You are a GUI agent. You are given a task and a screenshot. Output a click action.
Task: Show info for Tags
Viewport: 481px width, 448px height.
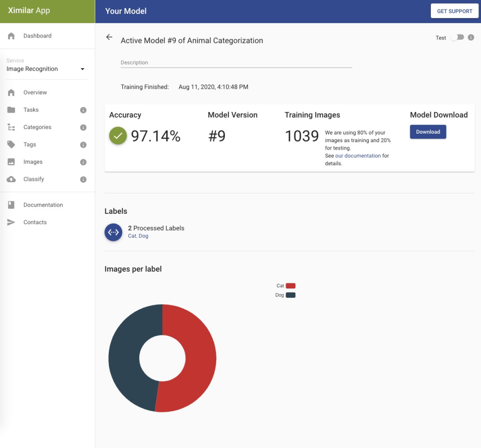83,145
